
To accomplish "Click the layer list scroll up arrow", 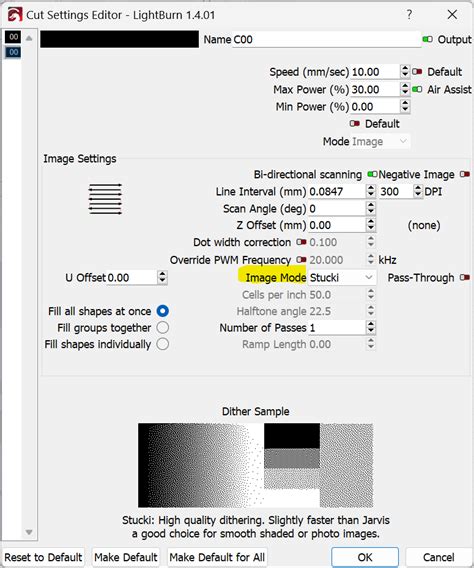I will click(x=29, y=38).
